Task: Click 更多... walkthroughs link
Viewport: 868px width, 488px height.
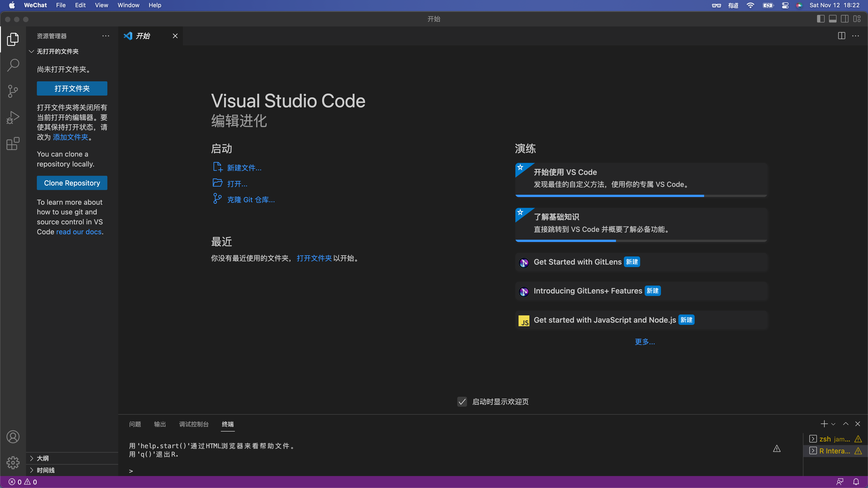Action: tap(645, 342)
